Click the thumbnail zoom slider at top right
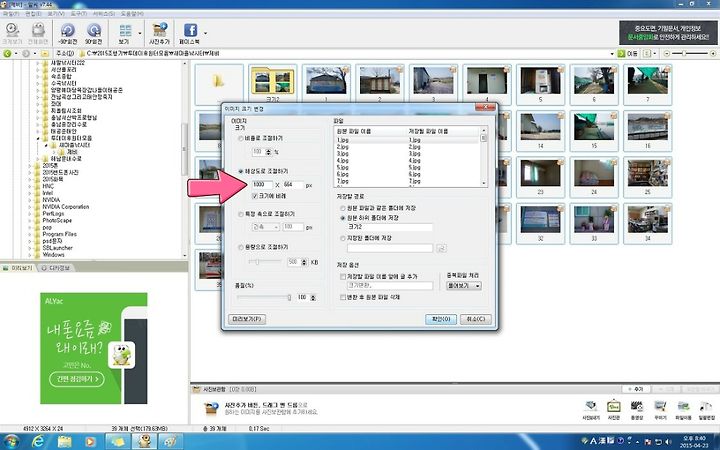 pos(690,54)
